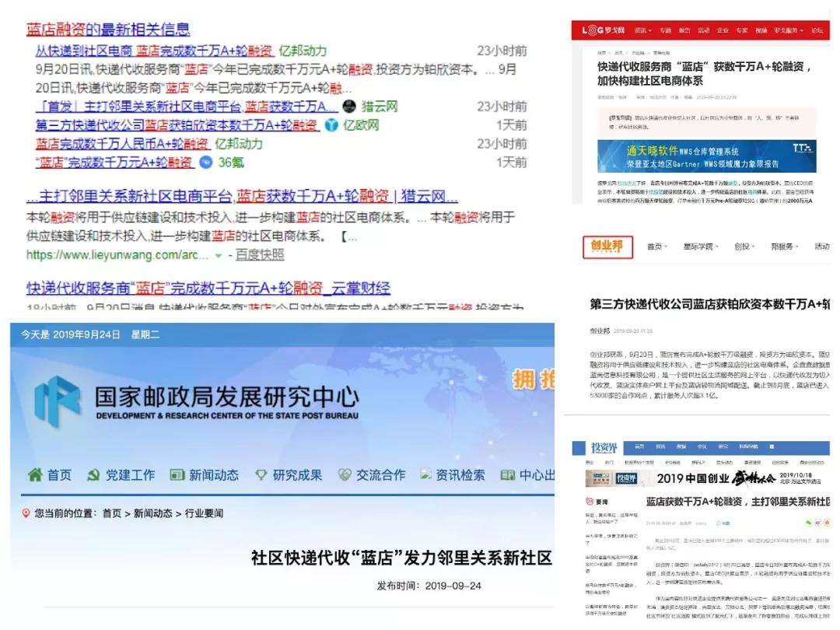This screenshot has width=840, height=630.
Task: Expand the 邦服务 dropdown on 创业邦
Action: click(796, 247)
